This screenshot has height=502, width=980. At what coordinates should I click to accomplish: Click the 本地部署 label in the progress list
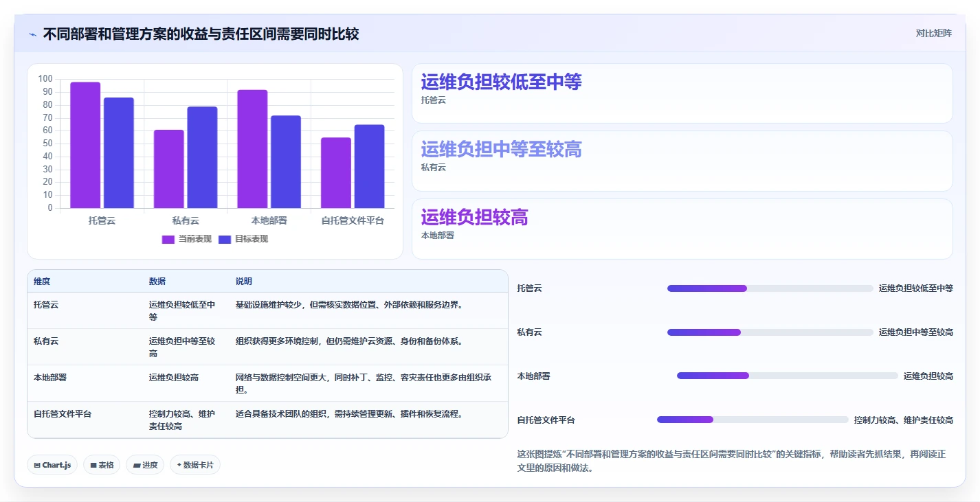point(534,376)
